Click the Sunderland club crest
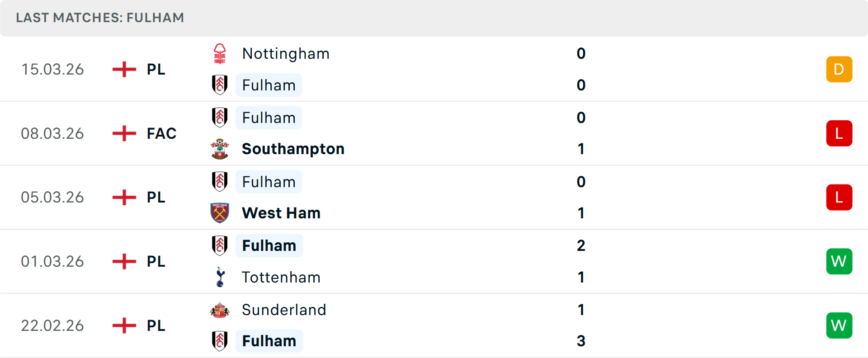Viewport: 868px width, 358px height. point(220,310)
